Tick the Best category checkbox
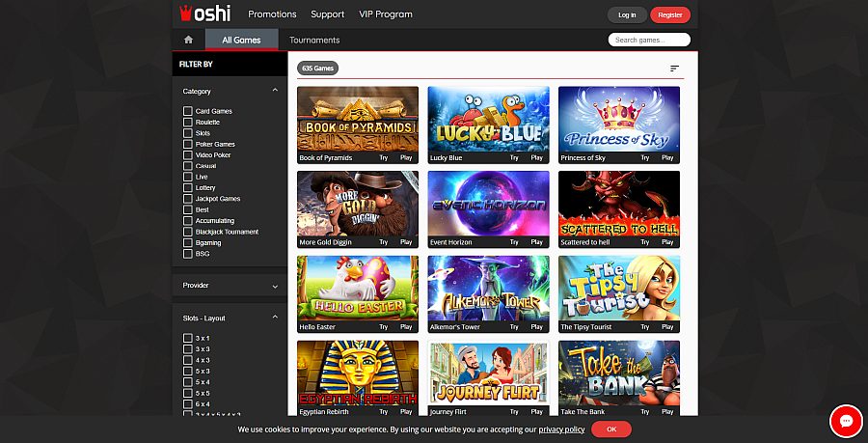This screenshot has width=868, height=443. pyautogui.click(x=188, y=209)
